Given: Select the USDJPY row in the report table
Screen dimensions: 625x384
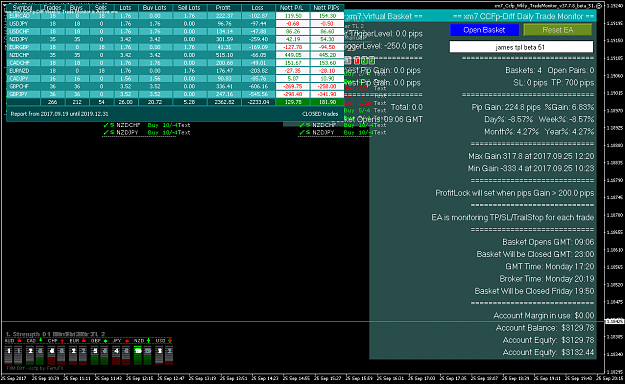Looking at the screenshot, I should 175,24.
